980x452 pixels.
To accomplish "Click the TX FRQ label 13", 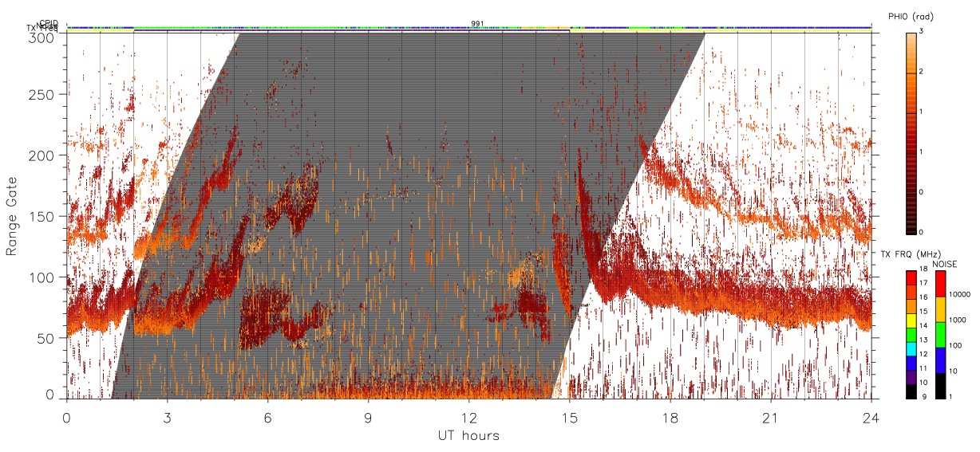I will (923, 341).
